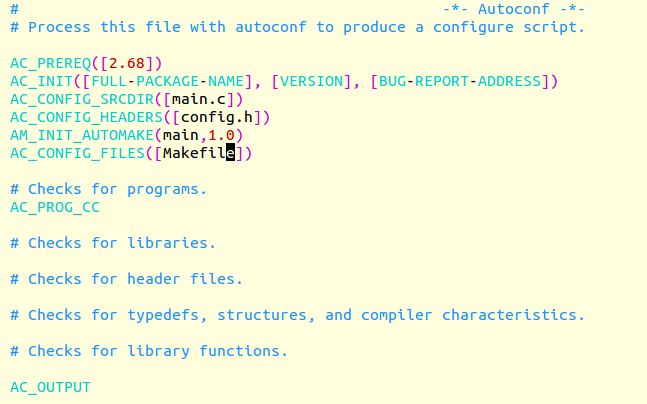Select the FULL-PACKAGE-NAME placeholder
The image size is (647, 404).
tap(168, 81)
